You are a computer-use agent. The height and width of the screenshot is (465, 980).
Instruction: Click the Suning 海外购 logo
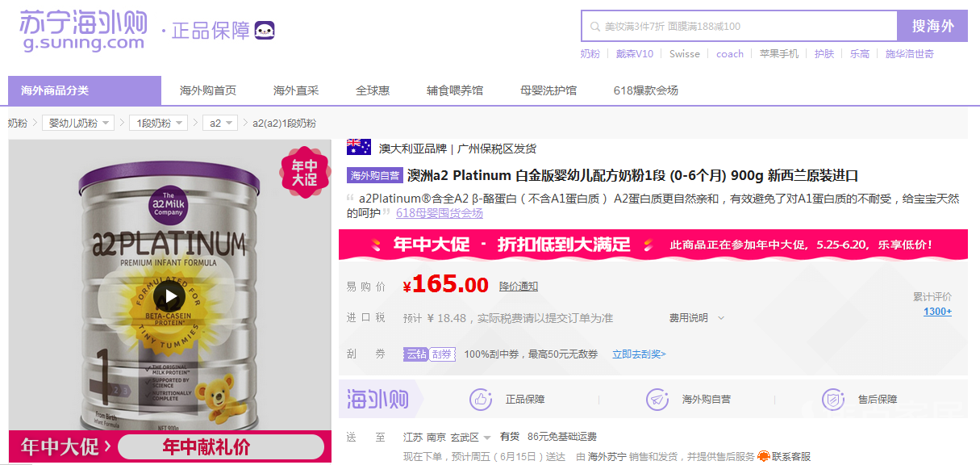coord(83,30)
